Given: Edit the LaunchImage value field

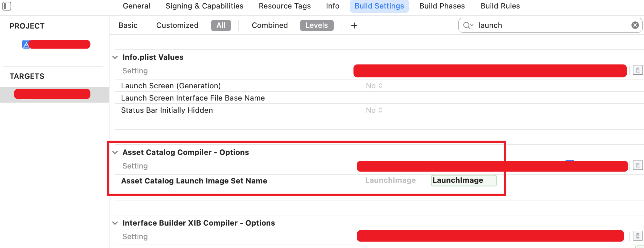Looking at the screenshot, I should 464,180.
